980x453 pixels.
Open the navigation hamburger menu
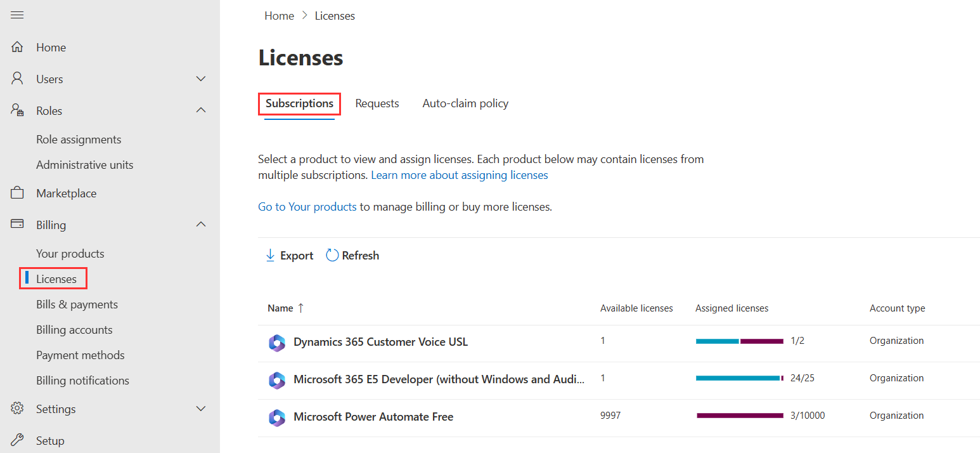17,15
